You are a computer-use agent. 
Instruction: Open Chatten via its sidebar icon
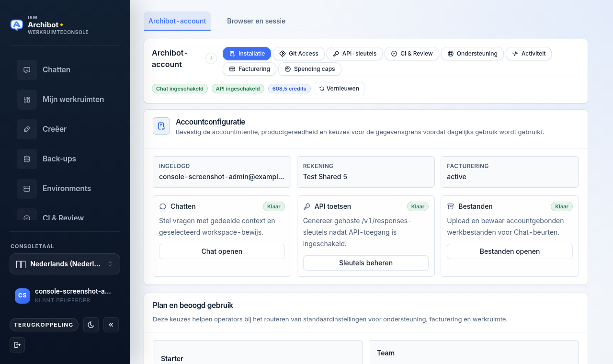pos(27,70)
